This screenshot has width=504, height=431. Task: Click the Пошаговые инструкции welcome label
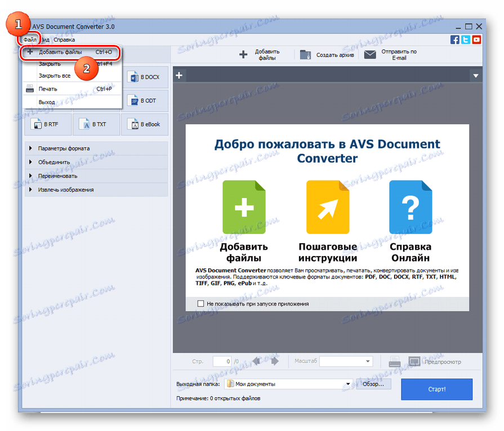point(328,253)
